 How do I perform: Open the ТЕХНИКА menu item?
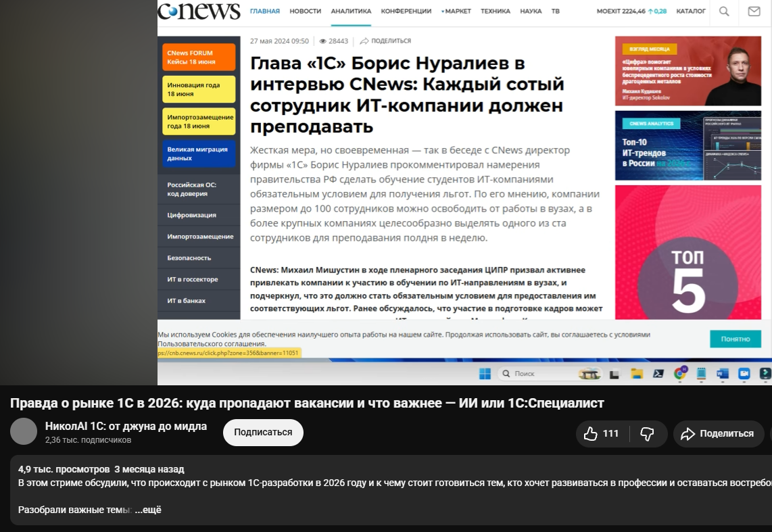coord(496,11)
